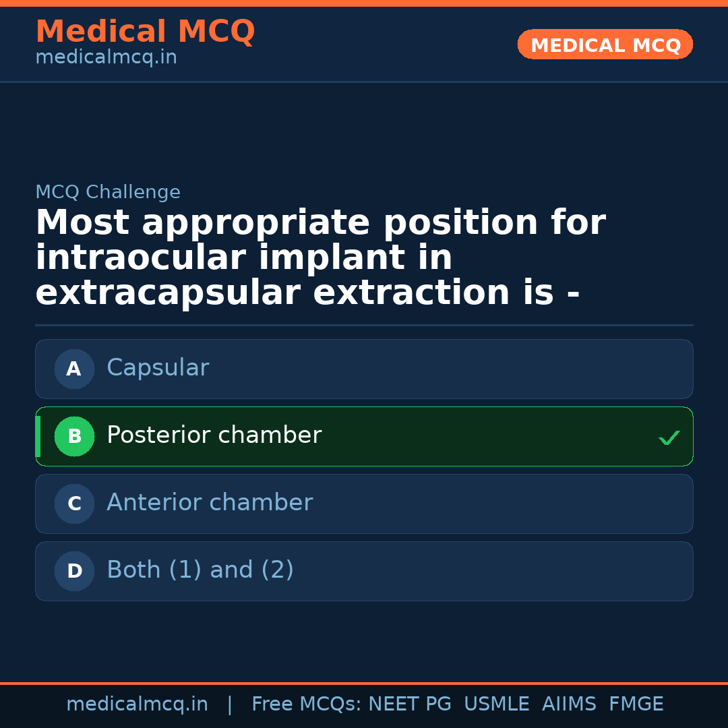Click the green B badge icon
Viewport: 728px width, 728px height.
tap(74, 436)
